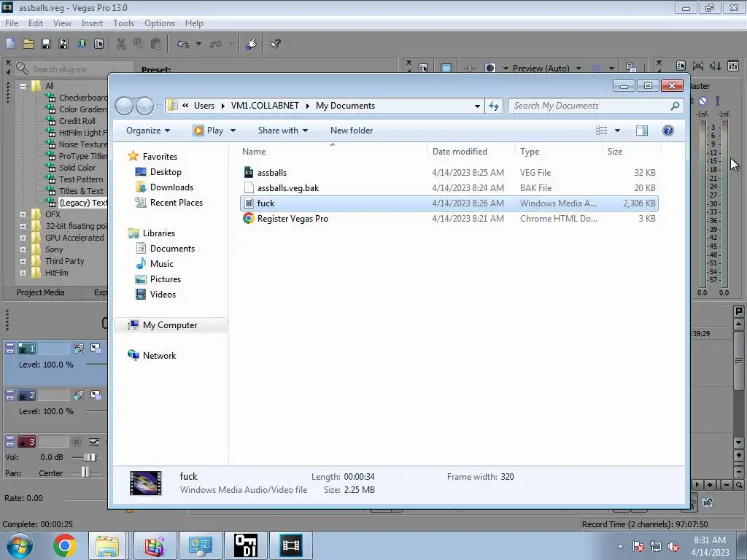
Task: Click the blue explorer help icon
Action: (x=668, y=131)
